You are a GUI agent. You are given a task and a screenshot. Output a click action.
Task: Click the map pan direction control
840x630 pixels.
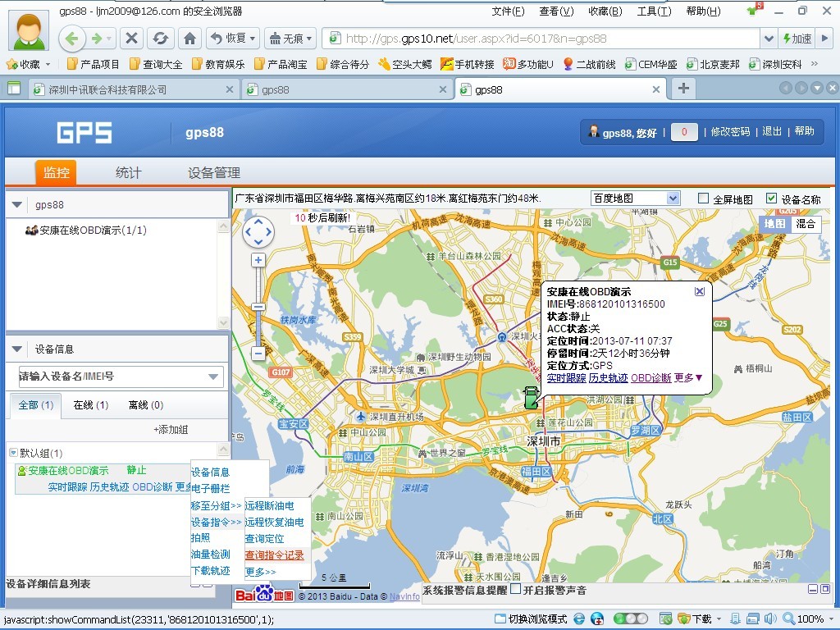pos(258,232)
